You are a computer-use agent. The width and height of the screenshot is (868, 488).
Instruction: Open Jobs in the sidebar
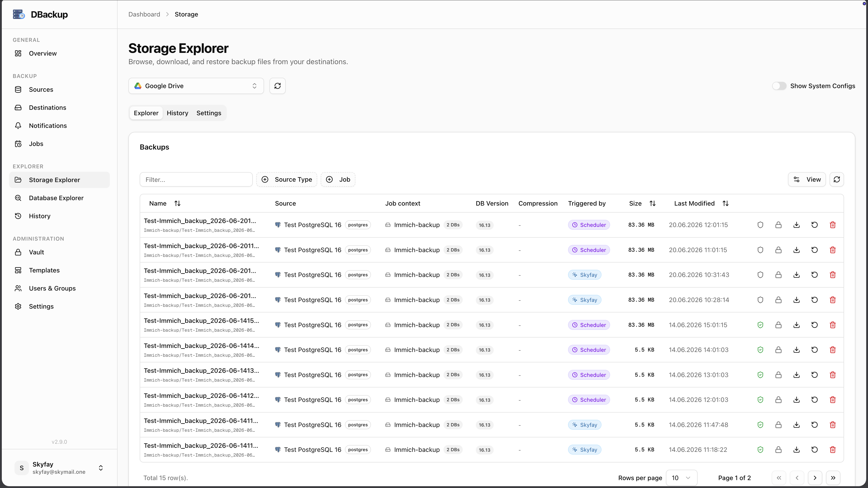59,144
